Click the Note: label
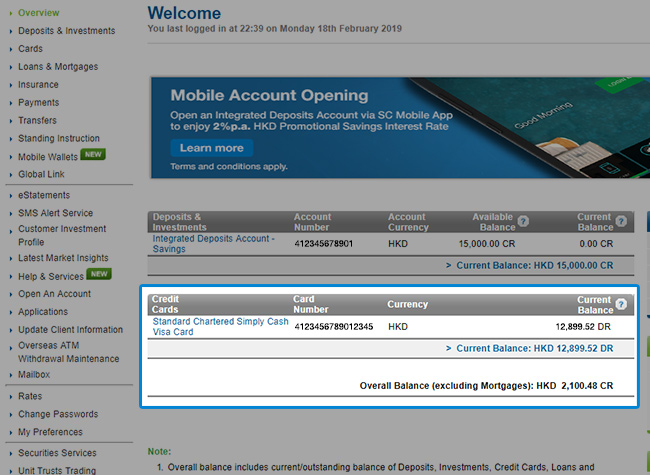Screen dimensions: 650x475 point(159,452)
